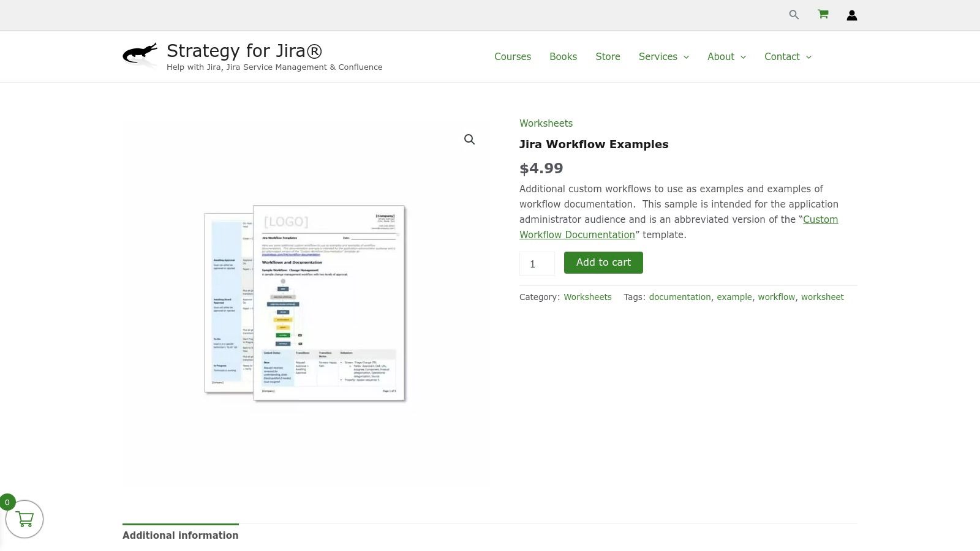Open the Worksheets category link

click(x=587, y=297)
